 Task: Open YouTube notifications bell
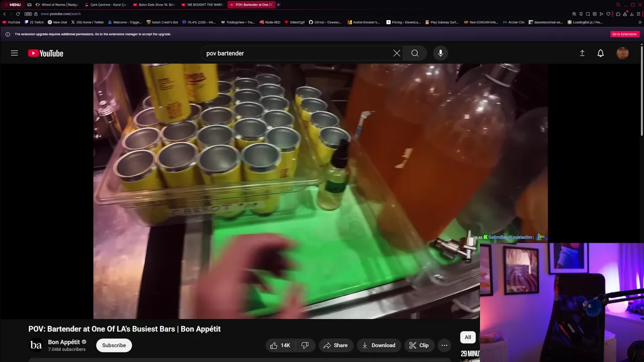click(600, 53)
